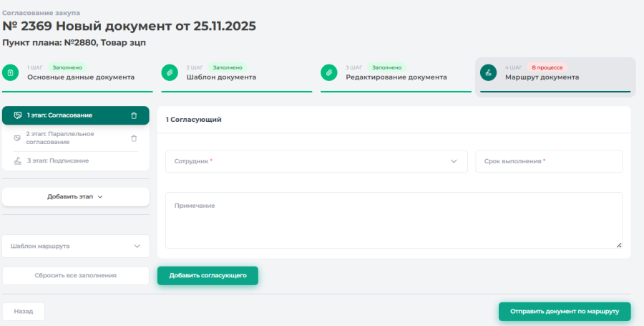Image resolution: width=644 pixels, height=326 pixels.
Task: Go to Основные данные документа step
Action: pyautogui.click(x=80, y=77)
